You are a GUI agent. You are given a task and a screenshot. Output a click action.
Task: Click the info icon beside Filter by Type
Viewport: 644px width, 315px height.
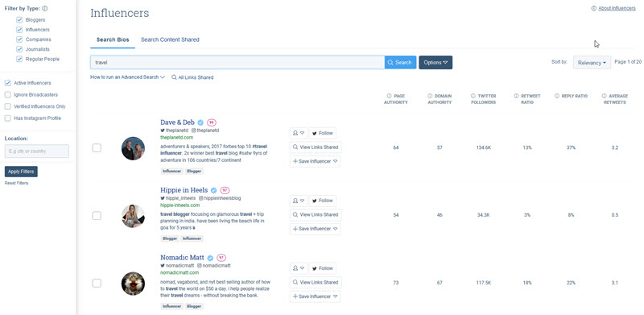coord(45,8)
